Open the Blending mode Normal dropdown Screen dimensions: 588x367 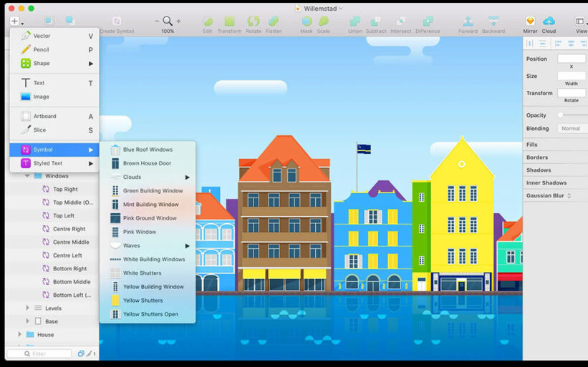[x=572, y=129]
